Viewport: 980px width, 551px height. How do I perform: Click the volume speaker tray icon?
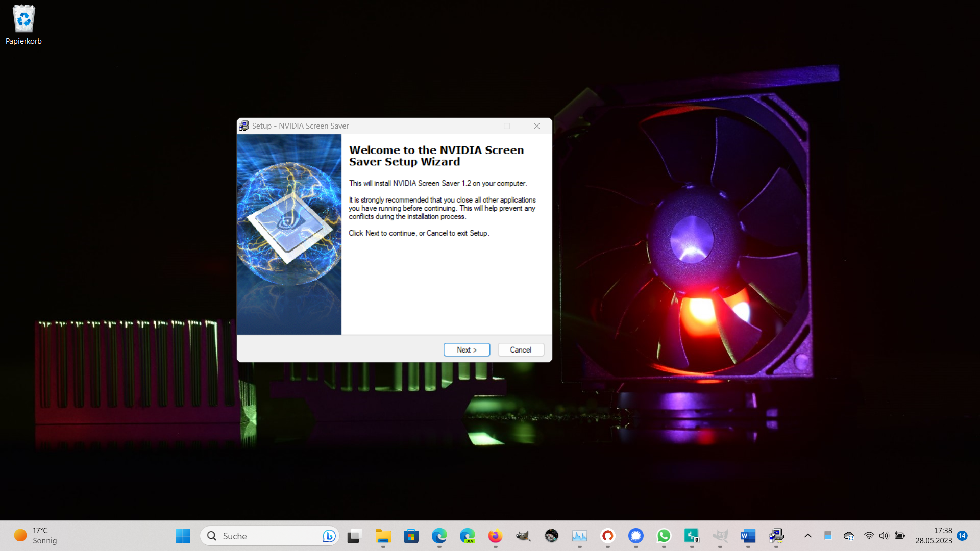[884, 536]
